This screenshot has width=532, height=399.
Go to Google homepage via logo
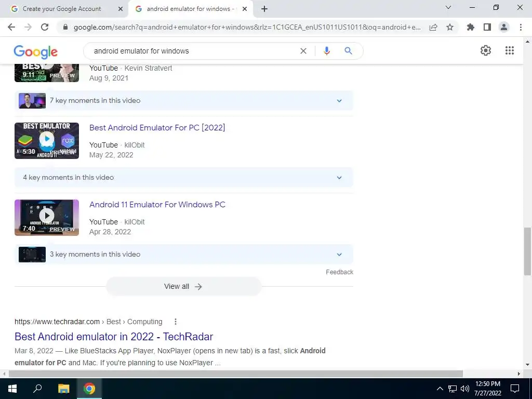pyautogui.click(x=36, y=51)
